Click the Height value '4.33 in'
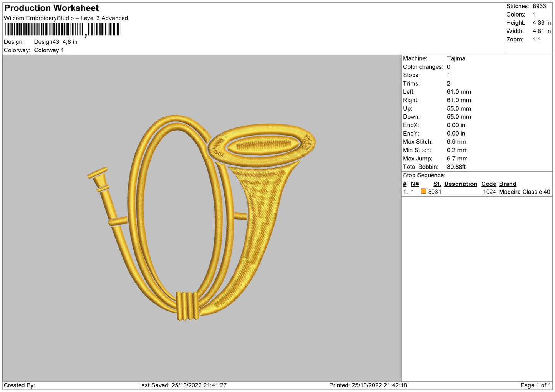 pyautogui.click(x=542, y=23)
